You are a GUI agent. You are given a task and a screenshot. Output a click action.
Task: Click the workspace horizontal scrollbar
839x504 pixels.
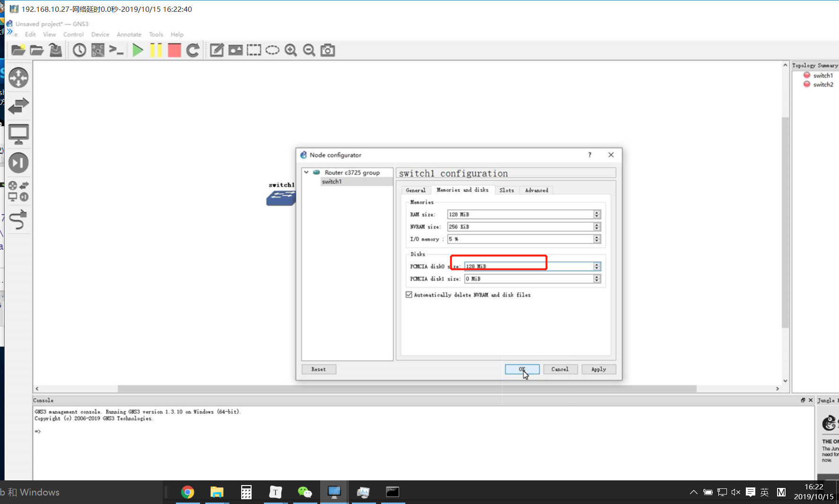coord(407,389)
